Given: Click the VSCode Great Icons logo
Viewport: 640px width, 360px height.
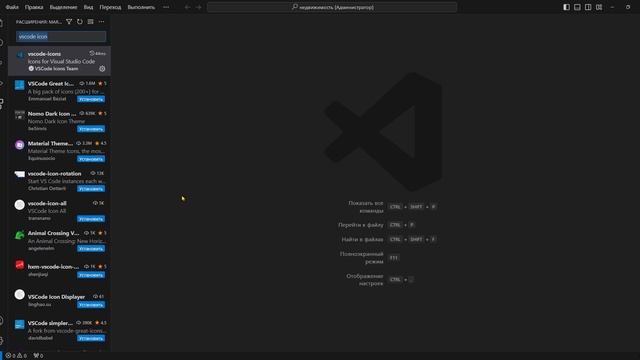Looking at the screenshot, I should (20, 85).
